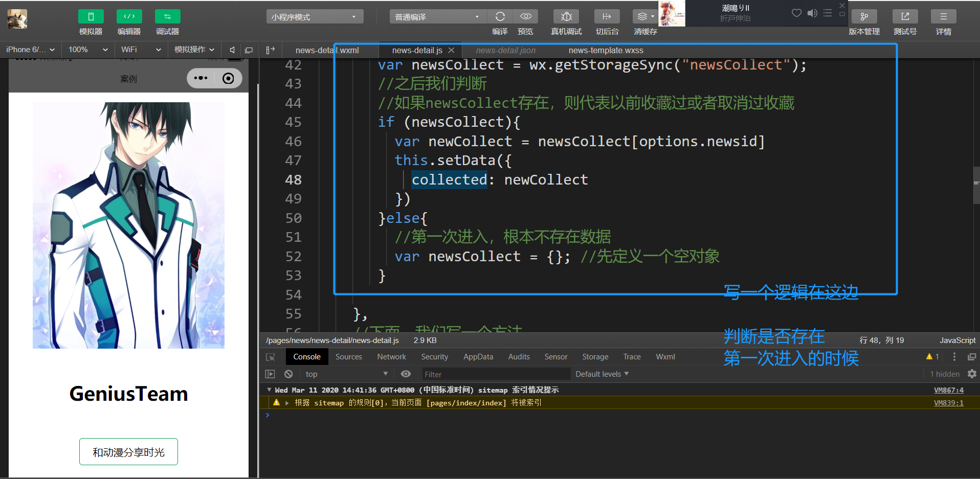Change the 100% zoom dropdown
This screenshot has width=980, height=479.
pos(88,50)
